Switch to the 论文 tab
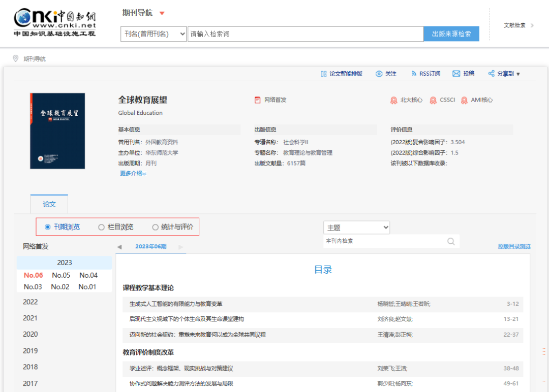The image size is (549, 392). tap(49, 204)
